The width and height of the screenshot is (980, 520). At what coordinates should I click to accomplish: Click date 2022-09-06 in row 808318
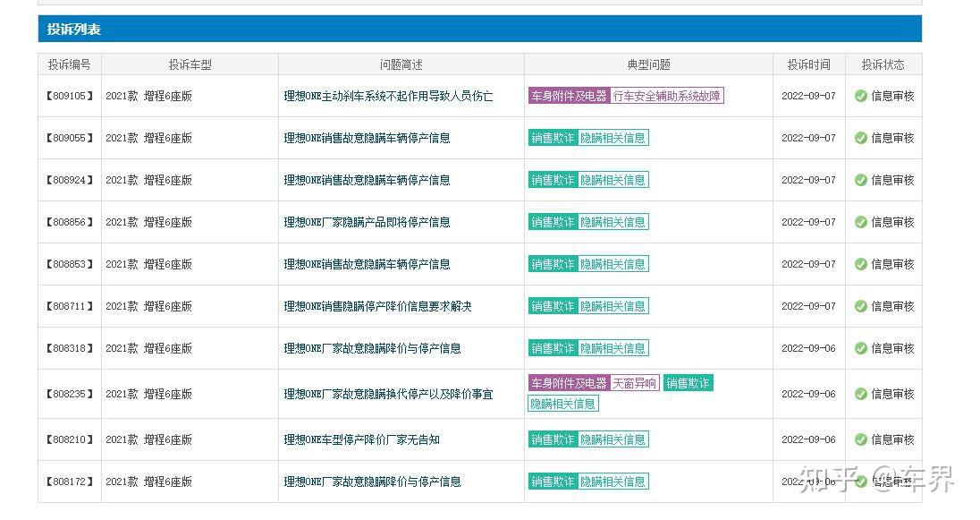(808, 348)
